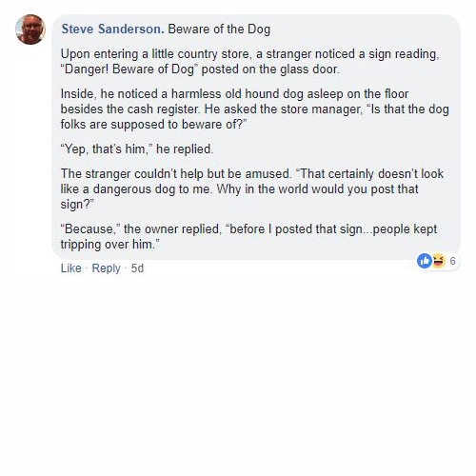Viewport: 476px width, 476px height.
Task: Open the 5d comment timestamp
Action: point(137,268)
